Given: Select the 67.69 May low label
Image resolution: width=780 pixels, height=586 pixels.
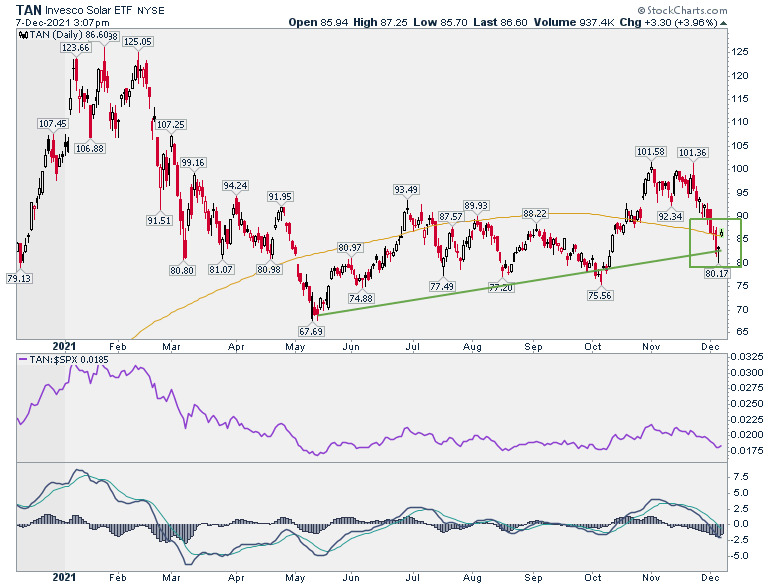Looking at the screenshot, I should coord(311,331).
